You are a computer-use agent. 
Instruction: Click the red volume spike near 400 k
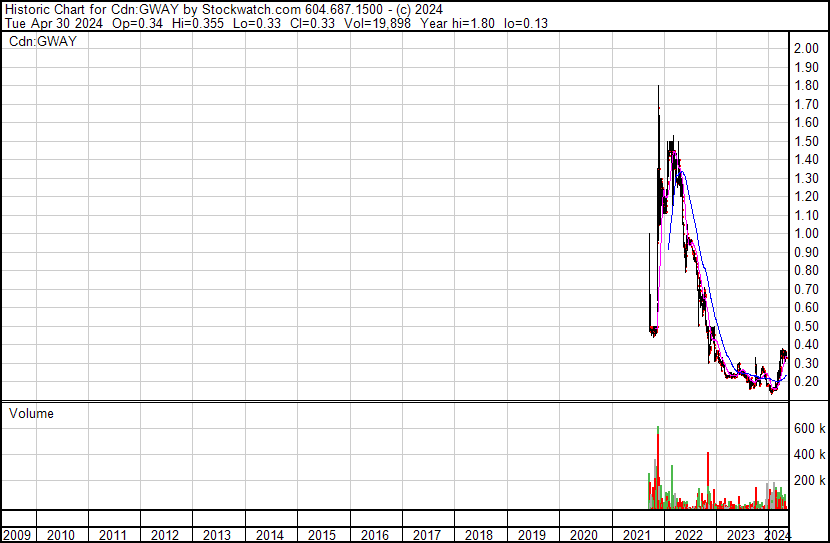pyautogui.click(x=708, y=479)
